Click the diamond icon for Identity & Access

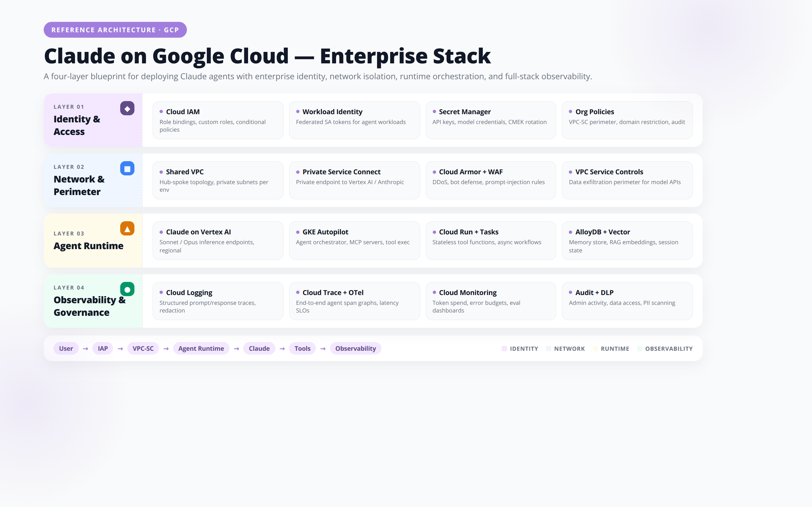pyautogui.click(x=127, y=108)
